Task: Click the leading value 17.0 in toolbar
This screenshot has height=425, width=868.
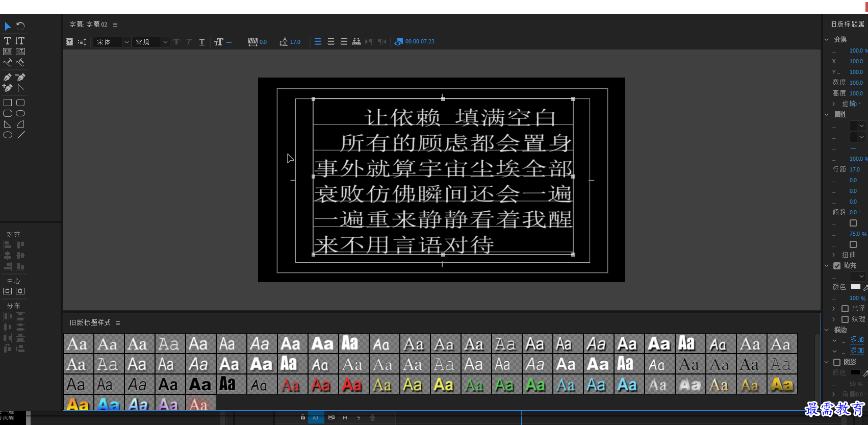Action: pos(295,42)
